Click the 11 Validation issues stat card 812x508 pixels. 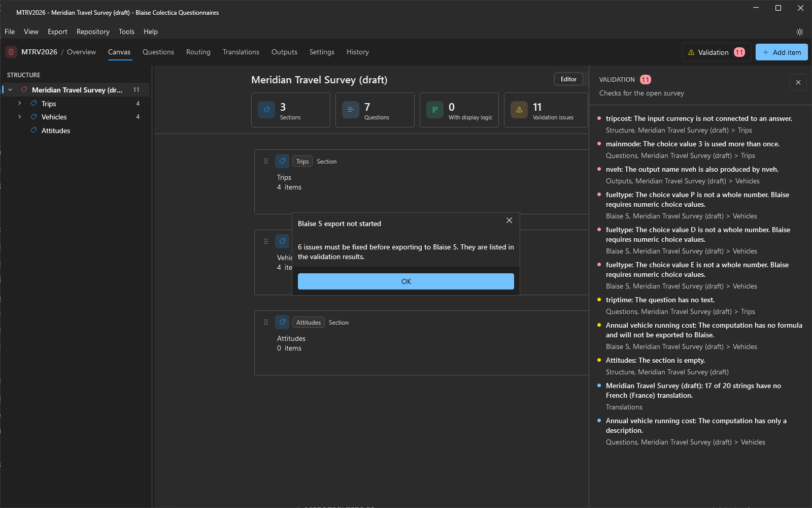pos(546,110)
